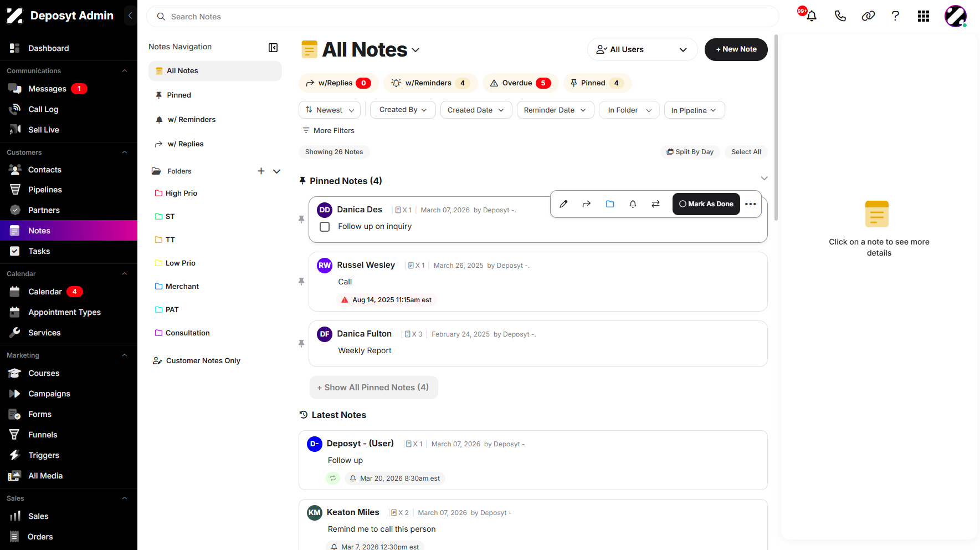The height and width of the screenshot is (550, 980).
Task: Open the link chain icon in header
Action: [868, 16]
